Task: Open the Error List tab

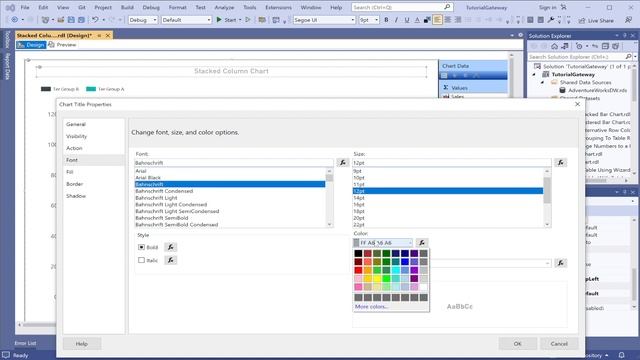Action: click(x=25, y=343)
